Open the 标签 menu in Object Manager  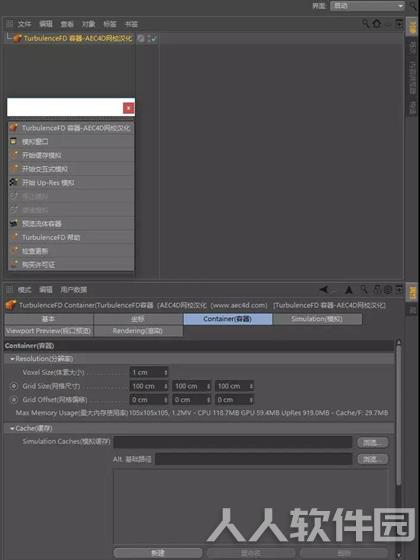pos(110,24)
